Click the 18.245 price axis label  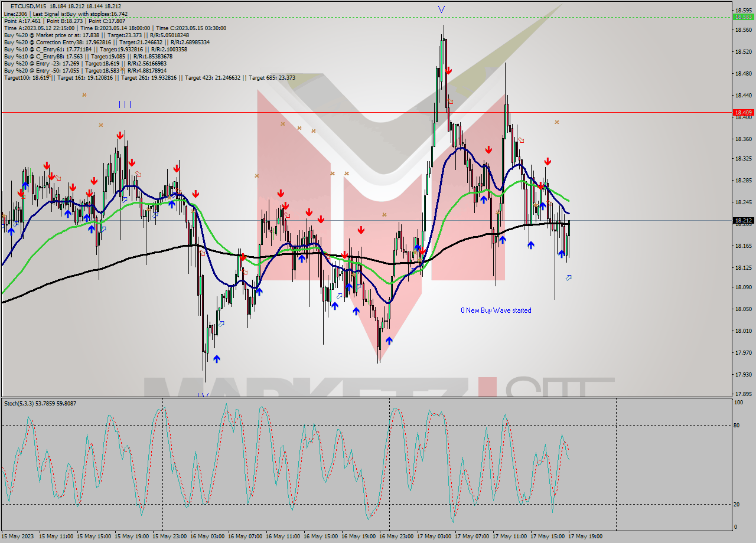click(x=743, y=202)
